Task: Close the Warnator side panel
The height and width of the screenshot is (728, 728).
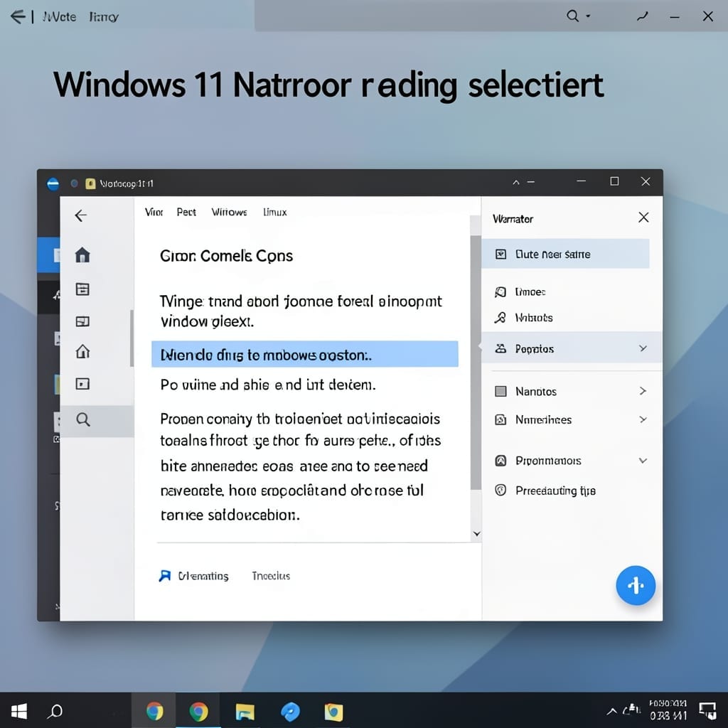Action: click(x=643, y=218)
